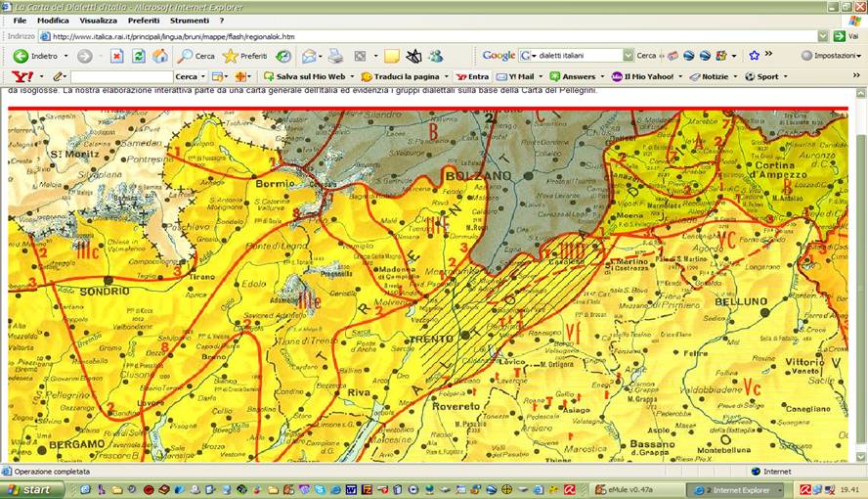Click the Skype icon in quick launch
Viewport: 868px width, 499px height.
click(321, 490)
